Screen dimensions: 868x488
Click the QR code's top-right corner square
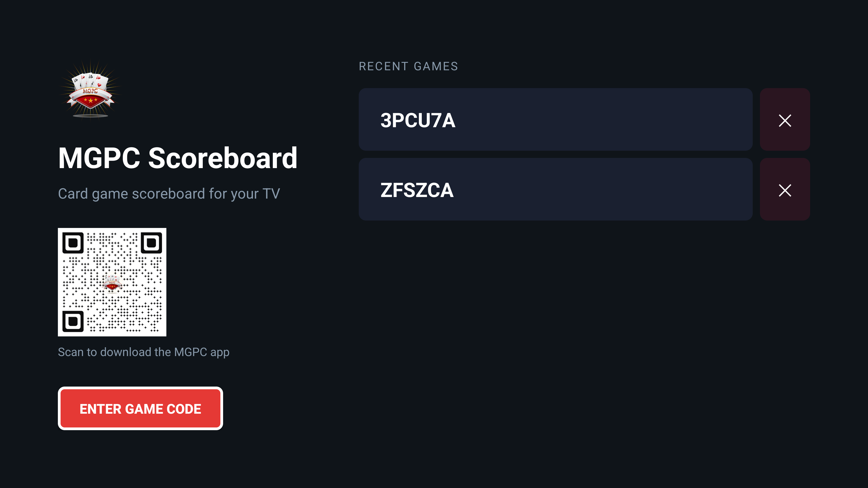click(151, 243)
